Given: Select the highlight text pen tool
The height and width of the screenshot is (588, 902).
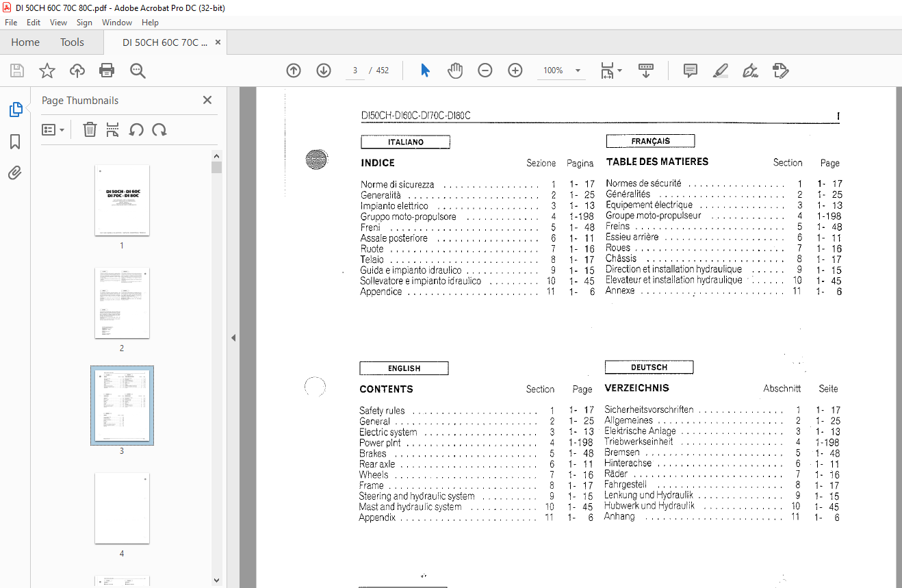Looking at the screenshot, I should point(720,71).
